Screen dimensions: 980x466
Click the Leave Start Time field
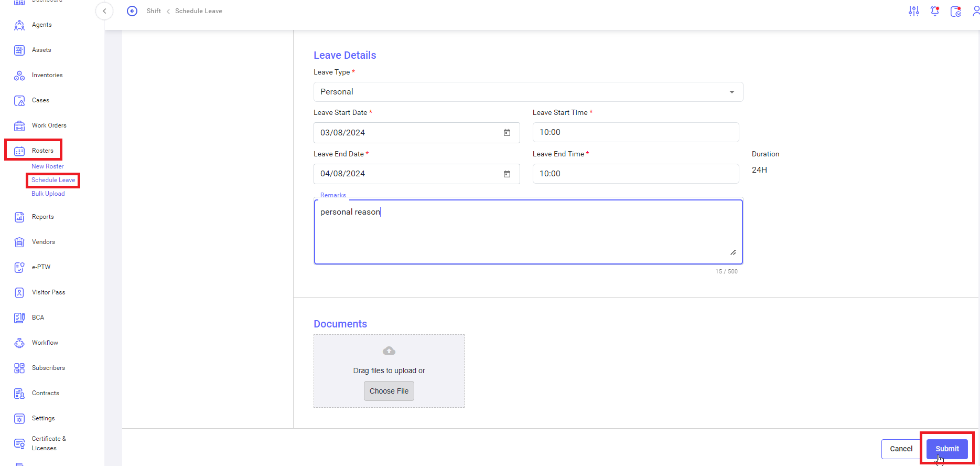click(x=636, y=132)
